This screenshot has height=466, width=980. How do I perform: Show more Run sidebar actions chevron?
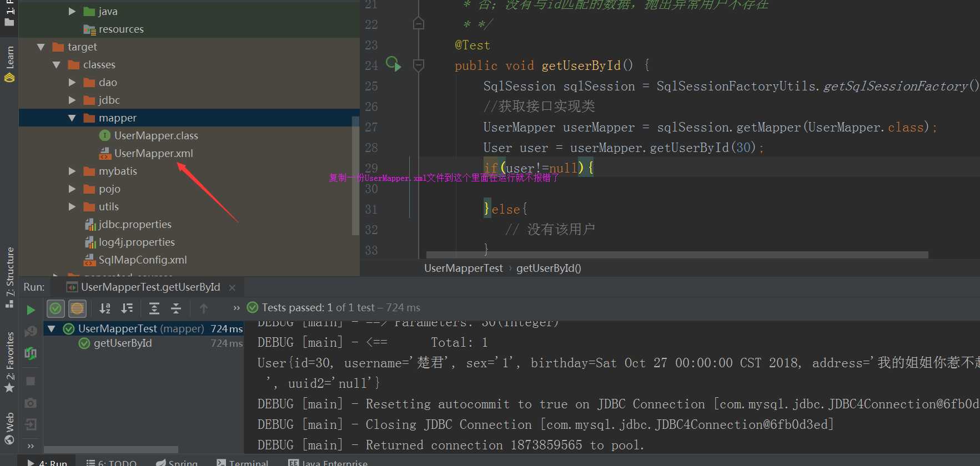click(31, 446)
